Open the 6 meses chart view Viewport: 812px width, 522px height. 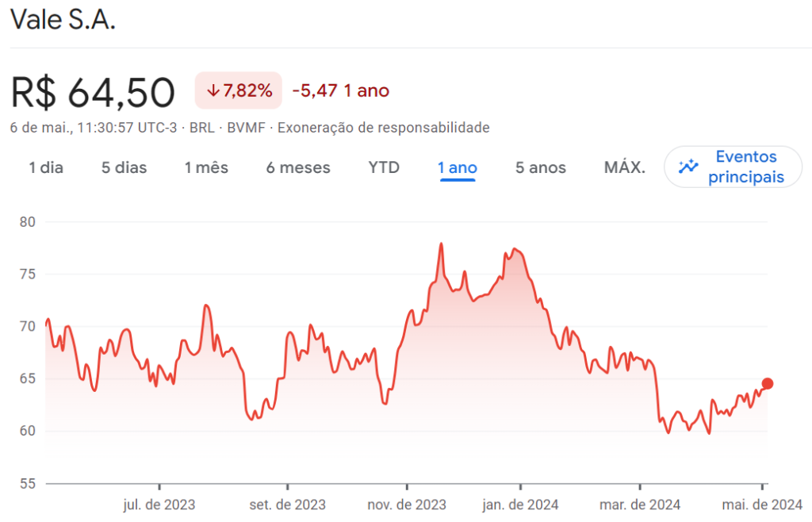click(298, 168)
